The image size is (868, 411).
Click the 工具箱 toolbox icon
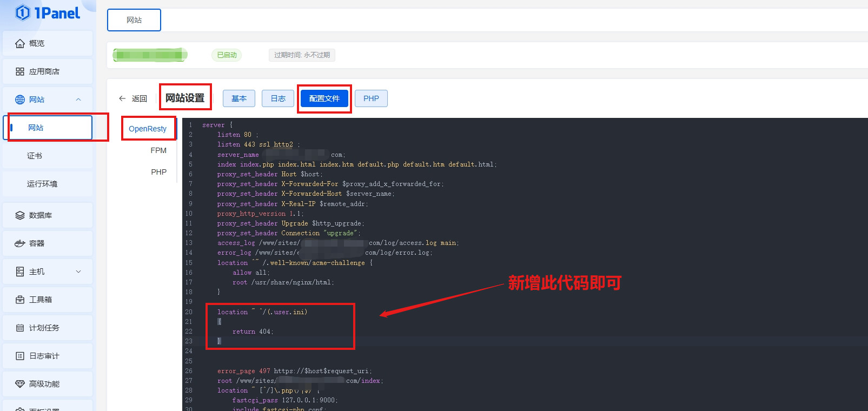tap(20, 300)
